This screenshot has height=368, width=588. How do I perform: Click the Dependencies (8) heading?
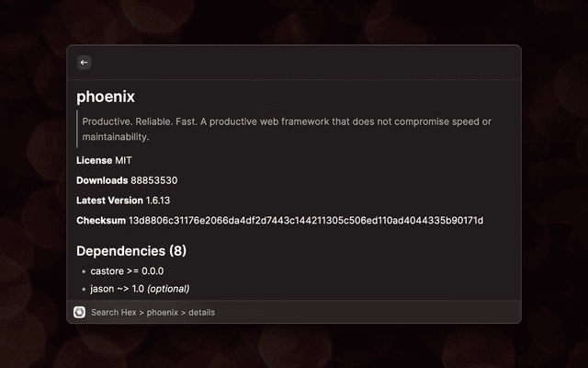131,250
